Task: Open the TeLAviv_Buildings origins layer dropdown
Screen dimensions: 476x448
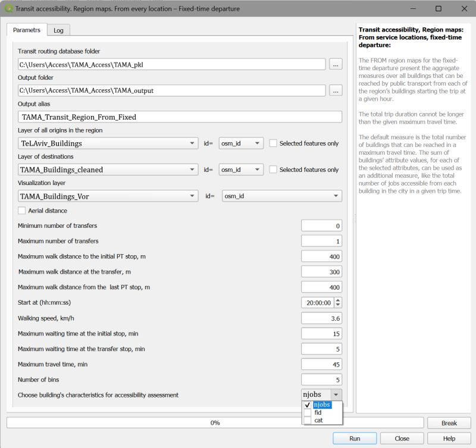Action: (x=108, y=143)
